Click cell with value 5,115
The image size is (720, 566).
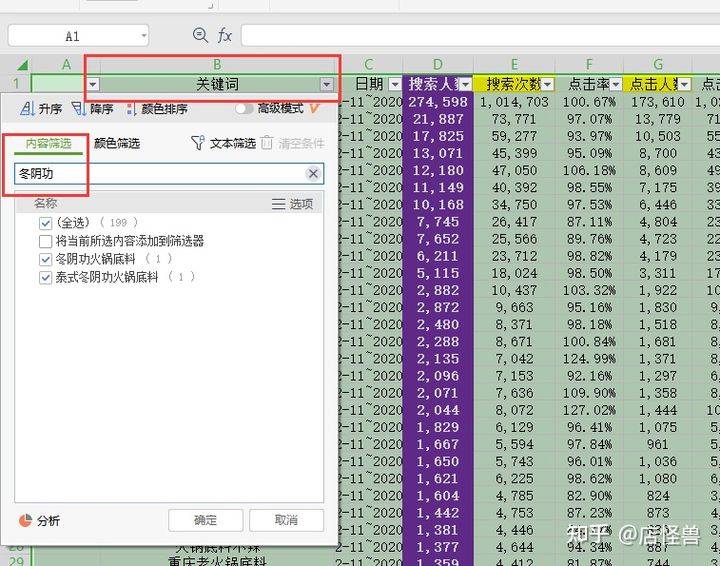pos(438,274)
